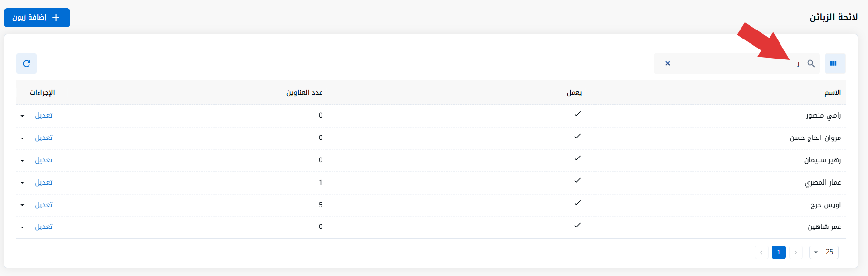
Task: Click تعديل for اويس حرح
Action: pos(44,205)
